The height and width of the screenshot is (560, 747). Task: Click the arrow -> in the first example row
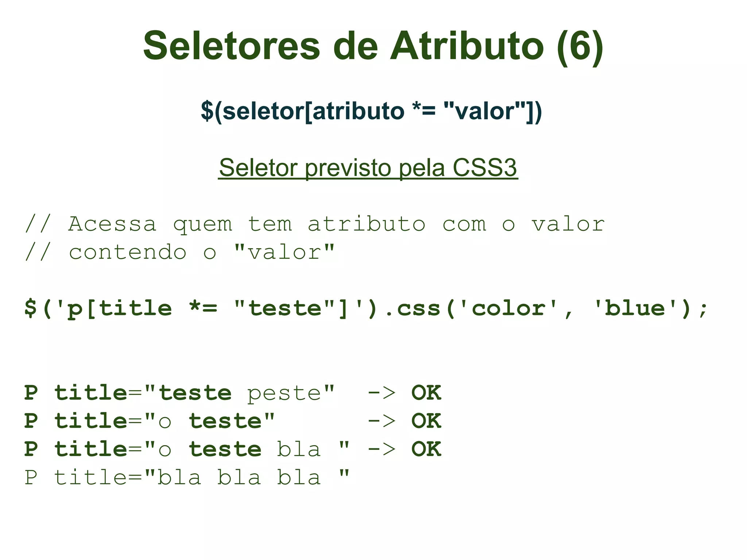[382, 393]
